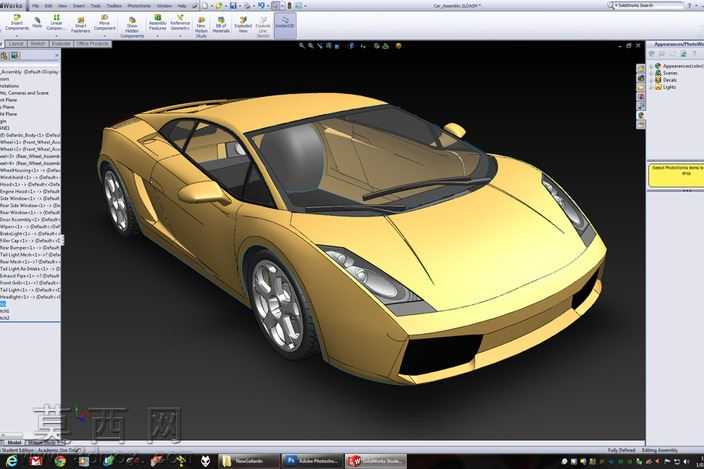
Task: Open Linear Component Pattern tool
Action: coord(56,22)
